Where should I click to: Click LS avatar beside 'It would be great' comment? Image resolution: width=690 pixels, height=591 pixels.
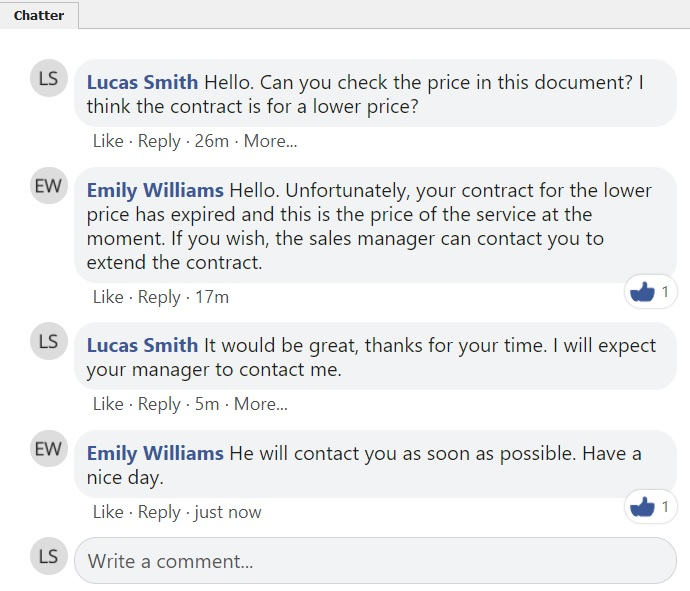(x=49, y=341)
